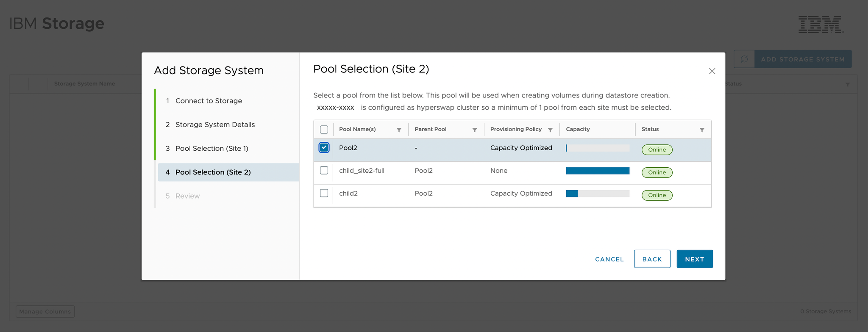Click the Parent Pool column header
This screenshot has width=868, height=332.
coord(431,129)
